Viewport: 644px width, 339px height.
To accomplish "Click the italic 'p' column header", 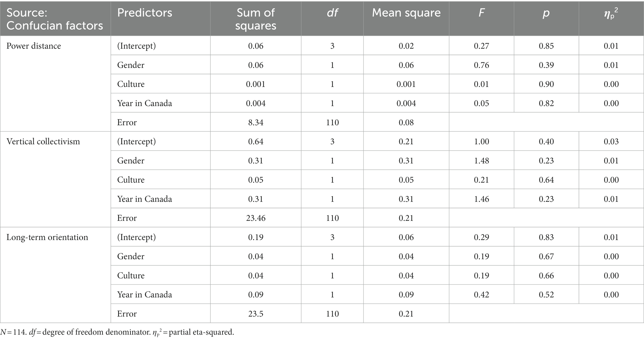I will coord(546,14).
